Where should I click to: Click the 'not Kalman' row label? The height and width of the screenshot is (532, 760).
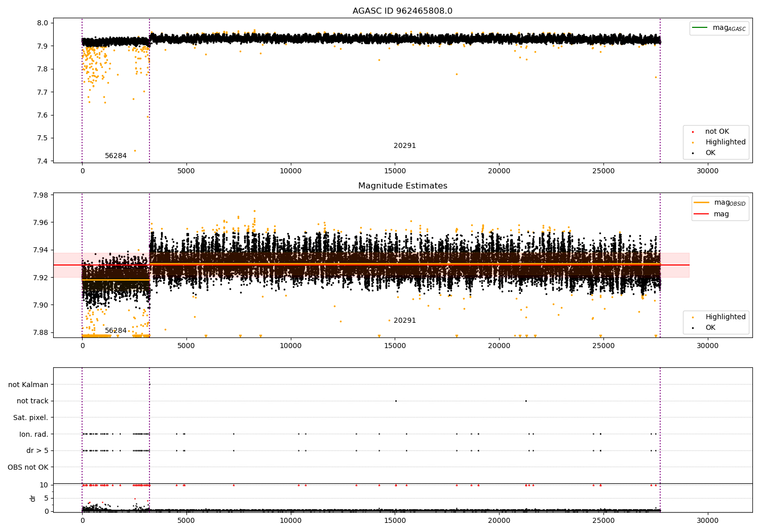pos(28,385)
